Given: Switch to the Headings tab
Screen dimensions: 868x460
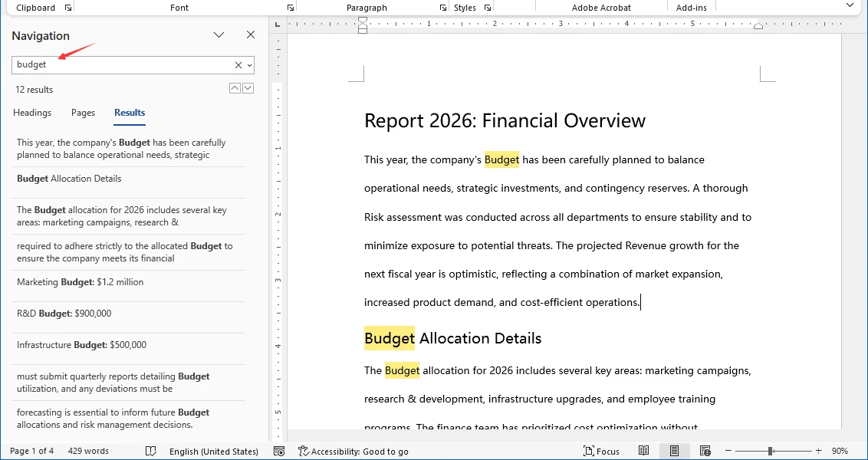Looking at the screenshot, I should [32, 113].
